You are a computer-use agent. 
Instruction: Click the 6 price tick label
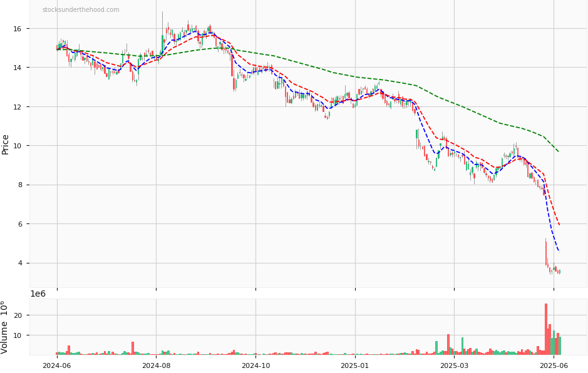19,224
